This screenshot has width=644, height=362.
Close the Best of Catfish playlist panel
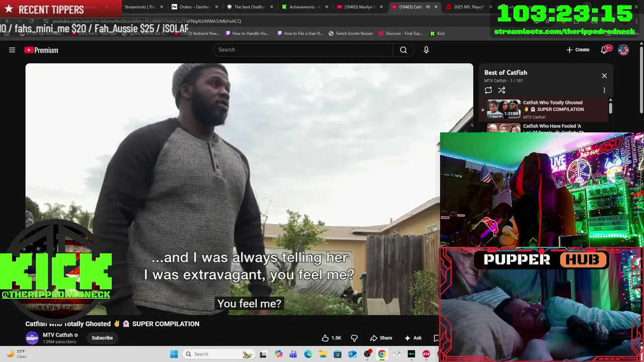[604, 75]
